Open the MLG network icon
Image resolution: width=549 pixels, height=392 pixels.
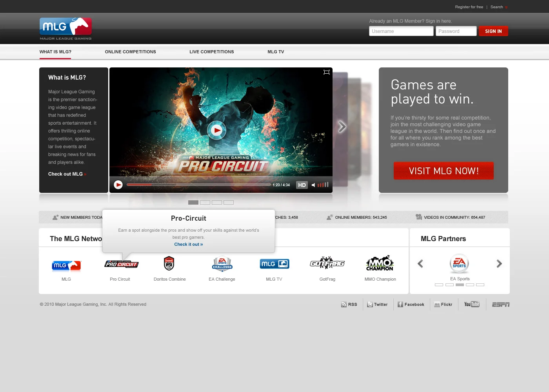[x=66, y=265]
